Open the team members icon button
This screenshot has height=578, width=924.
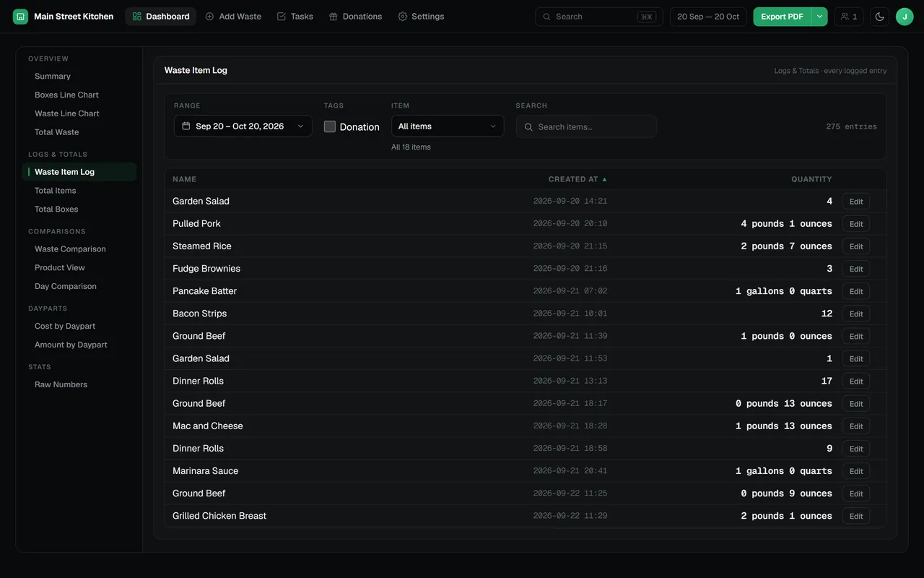(x=849, y=17)
